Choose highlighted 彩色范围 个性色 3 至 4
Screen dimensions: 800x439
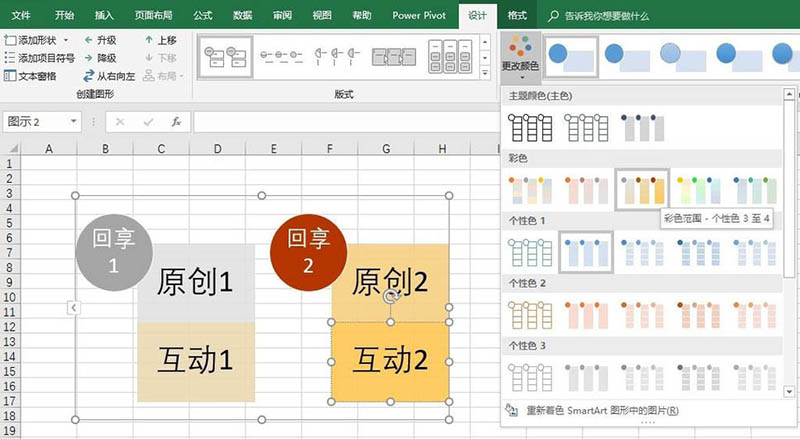(x=642, y=190)
